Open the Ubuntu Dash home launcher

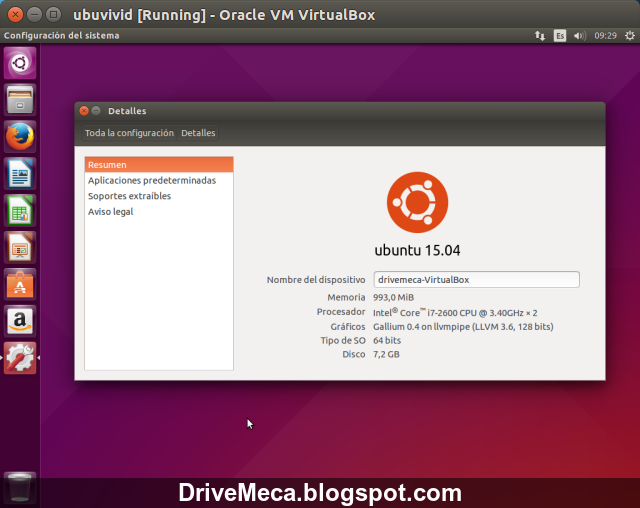coord(20,63)
